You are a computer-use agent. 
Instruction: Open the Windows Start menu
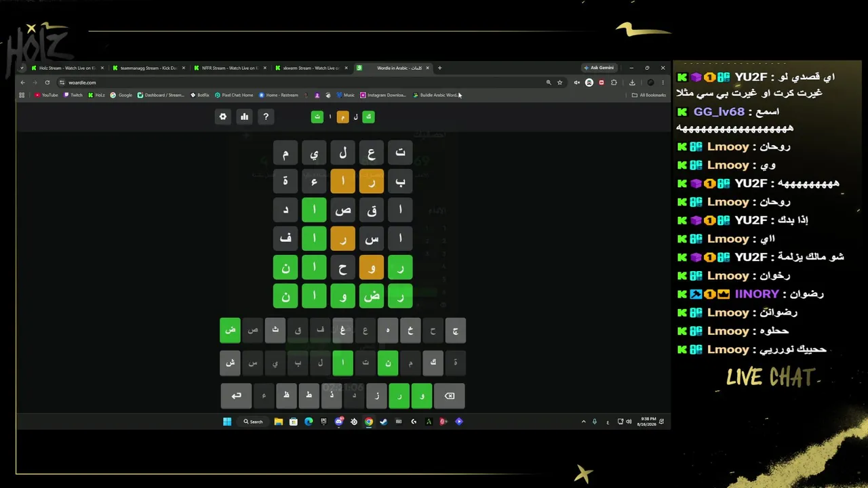[x=227, y=422]
